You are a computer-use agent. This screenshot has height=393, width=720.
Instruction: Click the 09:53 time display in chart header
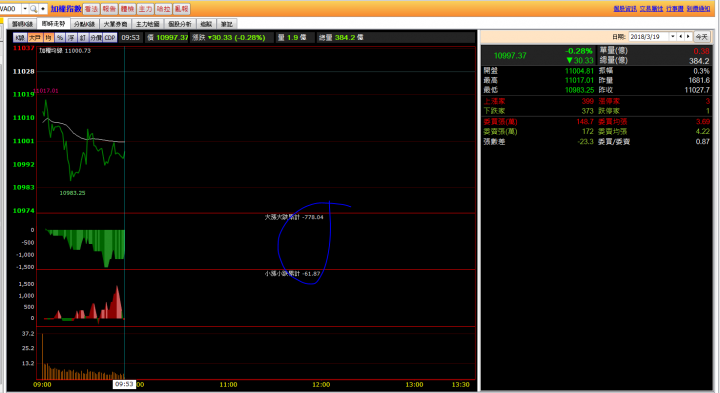[130, 38]
